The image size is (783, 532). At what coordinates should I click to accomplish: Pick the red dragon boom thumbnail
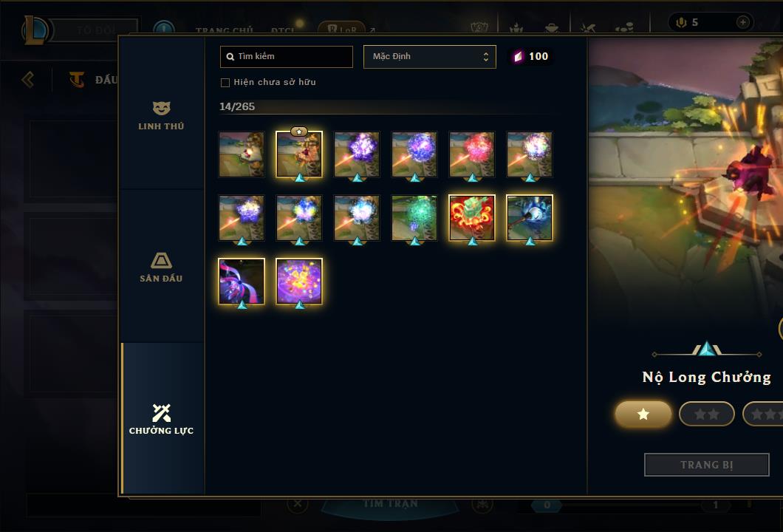point(472,218)
